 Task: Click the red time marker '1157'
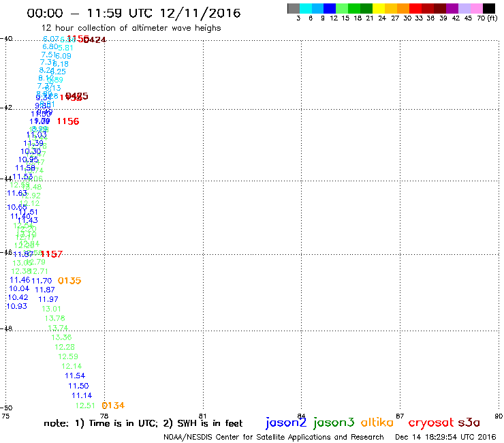(x=52, y=254)
